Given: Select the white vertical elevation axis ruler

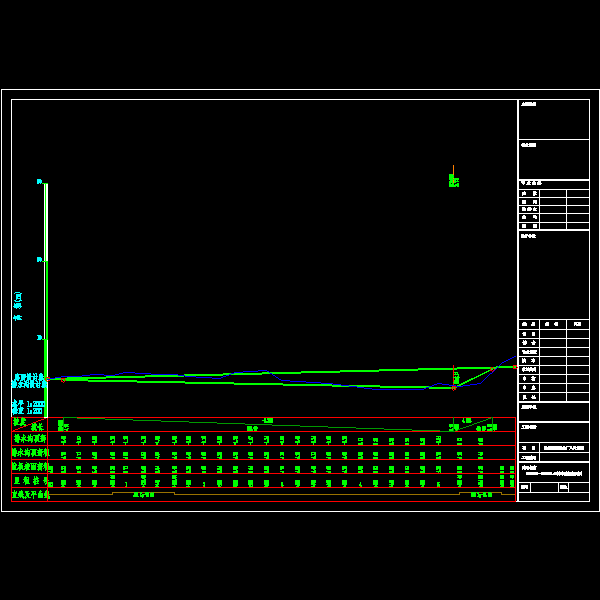Looking at the screenshot, I should pos(46,300).
